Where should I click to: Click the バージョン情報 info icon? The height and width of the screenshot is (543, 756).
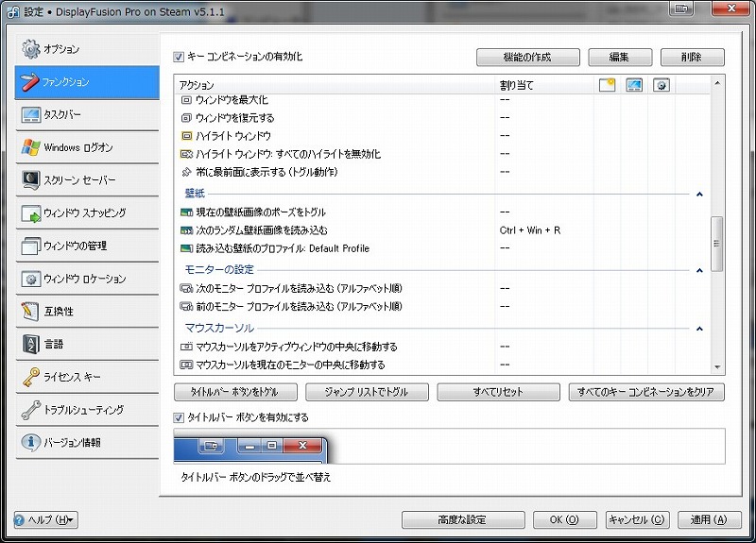31,442
